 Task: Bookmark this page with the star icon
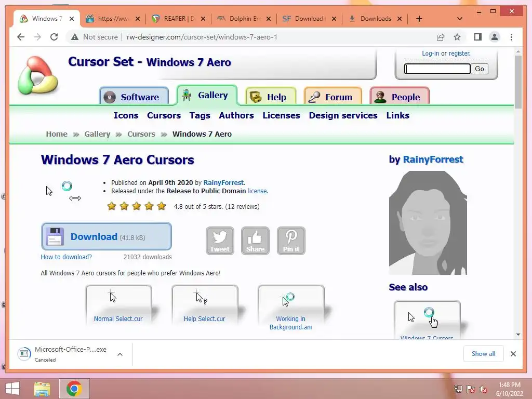pyautogui.click(x=457, y=37)
